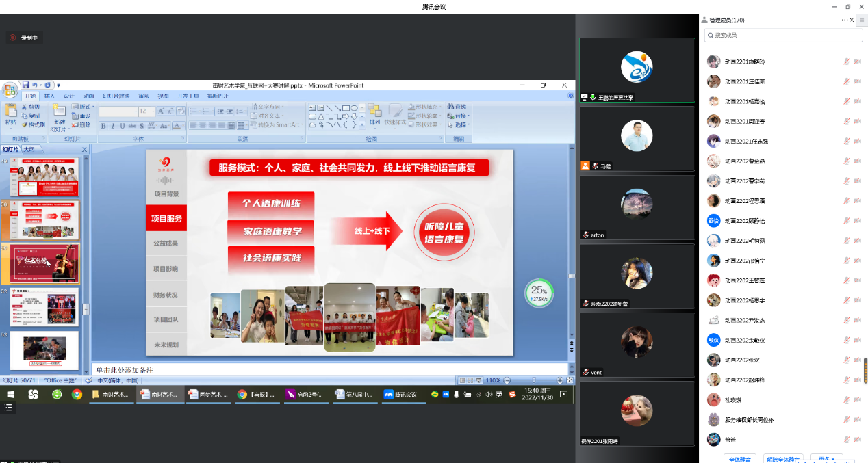The width and height of the screenshot is (868, 463).
Task: Toggle bold text formatting
Action: click(x=103, y=126)
